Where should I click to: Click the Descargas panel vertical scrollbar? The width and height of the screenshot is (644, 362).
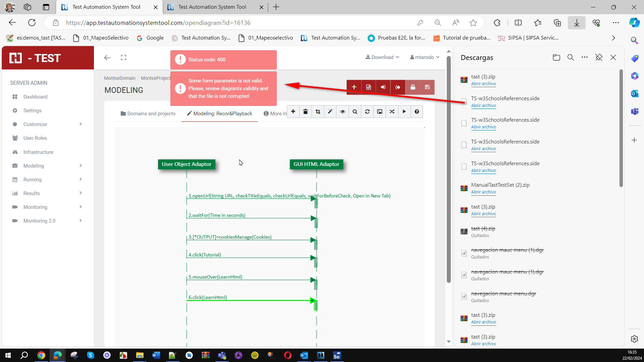621,127
